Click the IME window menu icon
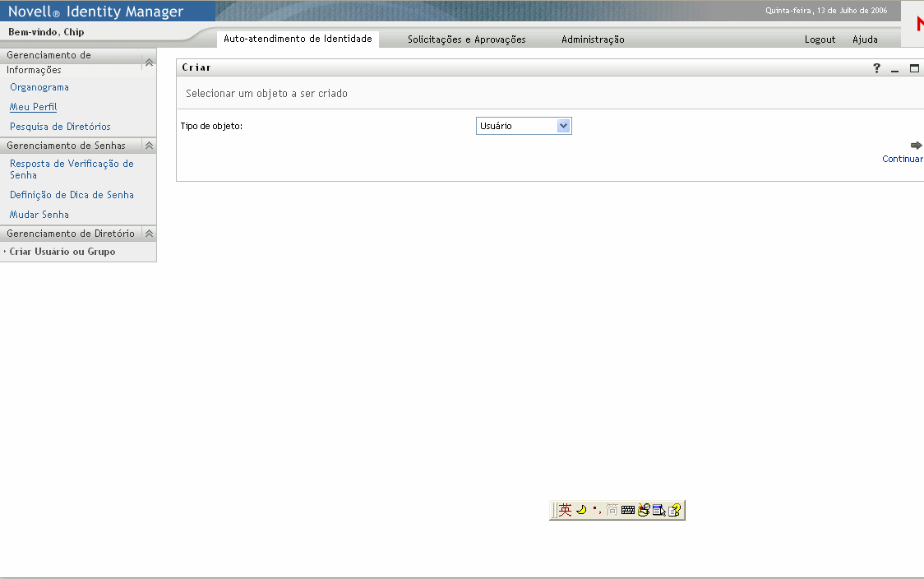 pos(658,510)
